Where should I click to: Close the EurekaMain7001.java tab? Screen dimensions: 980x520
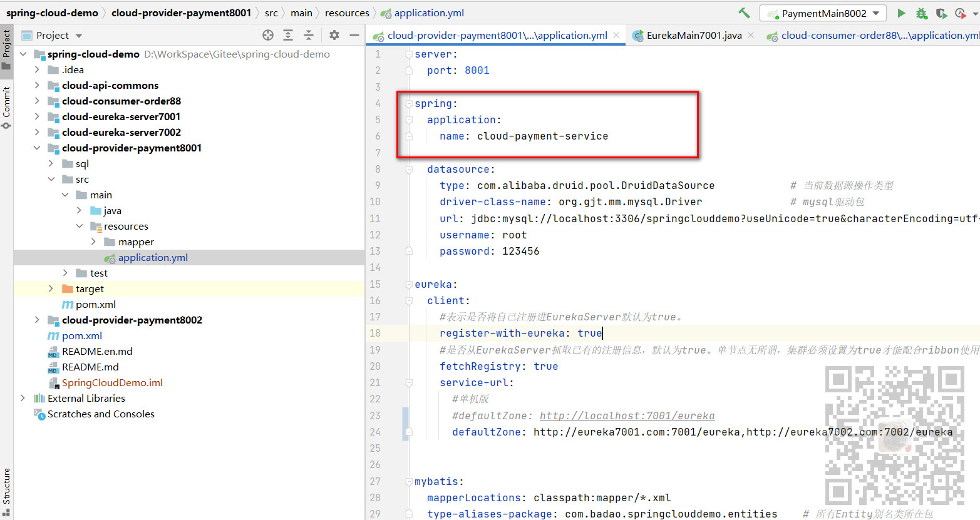tap(751, 36)
